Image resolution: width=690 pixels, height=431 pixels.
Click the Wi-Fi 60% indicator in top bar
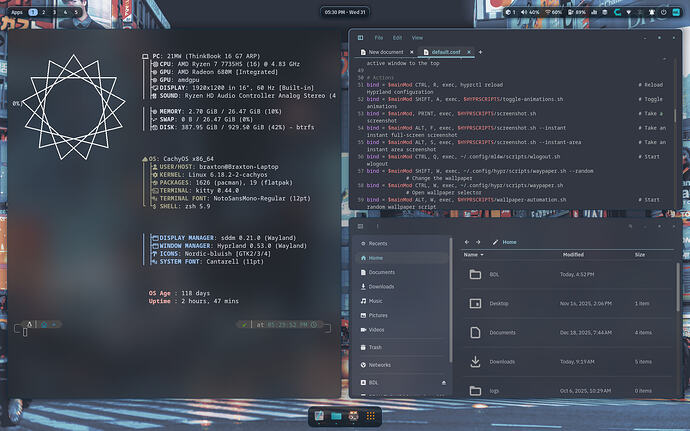(x=554, y=12)
